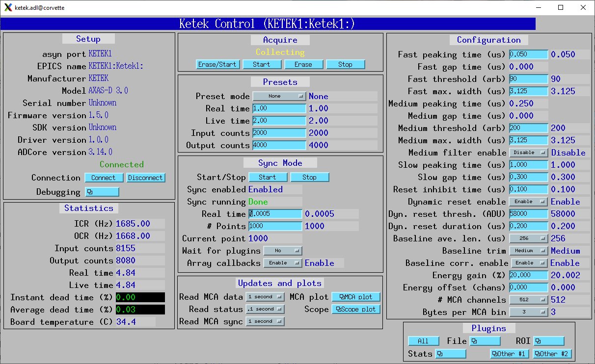Open Dynamic reset enable dropdown
This screenshot has width=595, height=364.
coord(528,202)
